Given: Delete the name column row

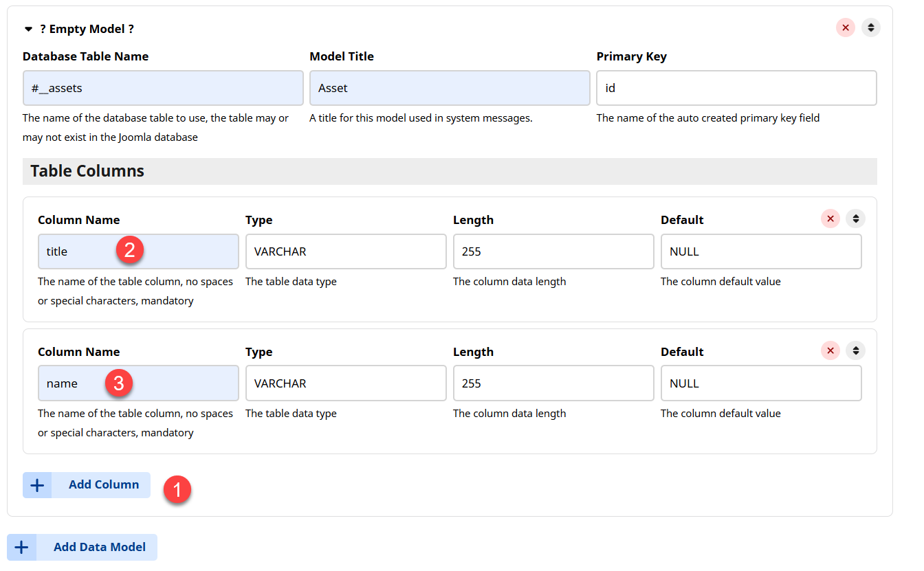Looking at the screenshot, I should (830, 351).
